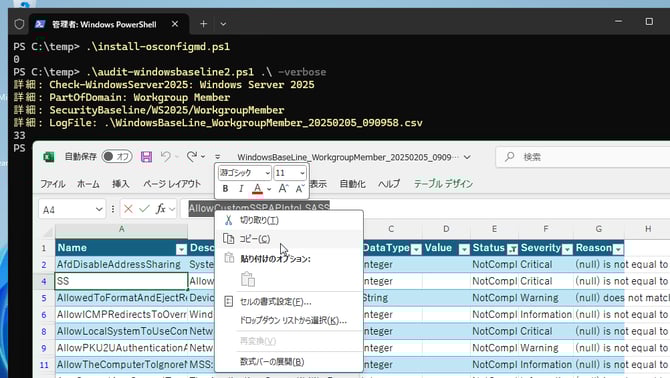Choose コピー (Copy) in context menu
The height and width of the screenshot is (378, 670).
tap(289, 239)
